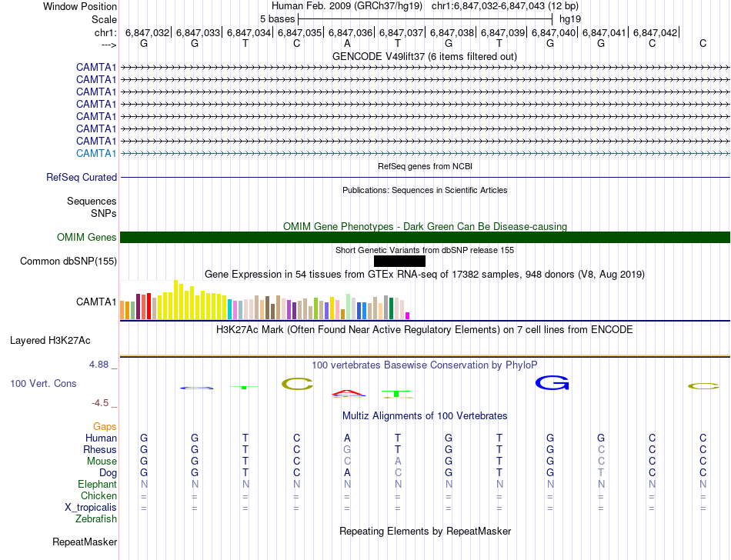731x560 pixels.
Task: Click the Common dbSNP(155) track label
Action: click(68, 261)
